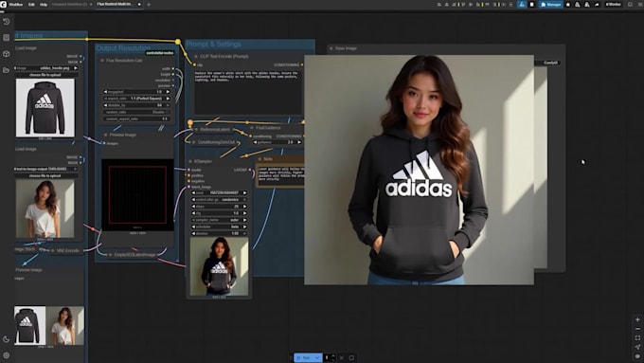Open control after generate randomize dropdown
This screenshot has height=363, width=644.
[x=219, y=200]
